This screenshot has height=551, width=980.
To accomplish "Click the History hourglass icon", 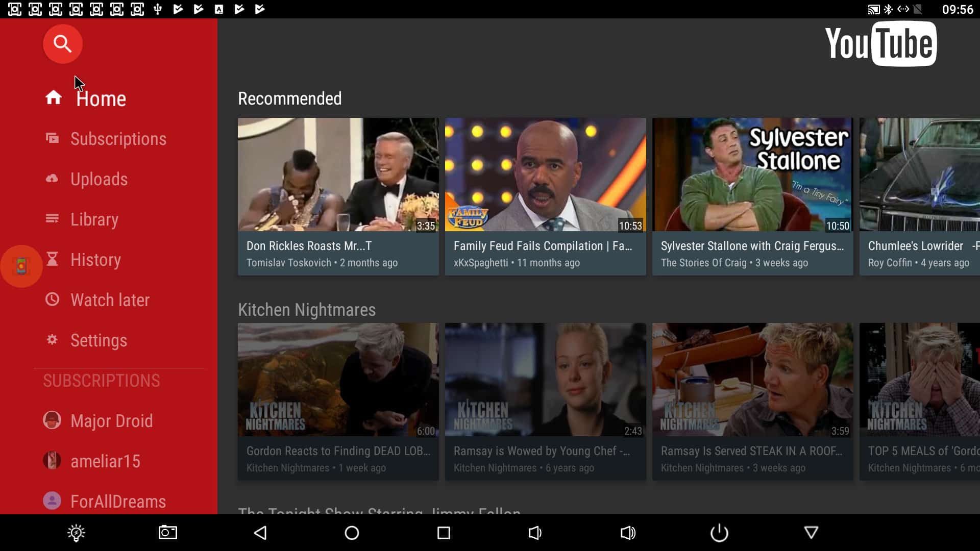I will click(x=52, y=259).
